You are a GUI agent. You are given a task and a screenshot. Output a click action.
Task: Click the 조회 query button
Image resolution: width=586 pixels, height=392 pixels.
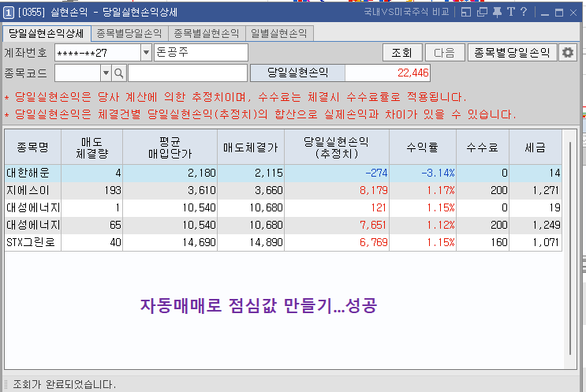pos(402,53)
